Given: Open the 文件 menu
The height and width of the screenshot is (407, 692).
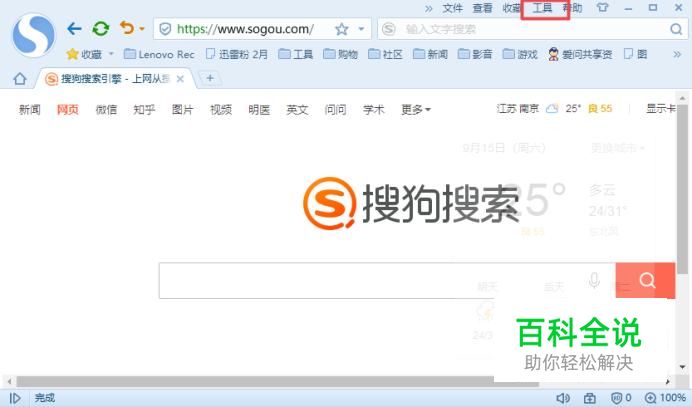Looking at the screenshot, I should (x=452, y=8).
